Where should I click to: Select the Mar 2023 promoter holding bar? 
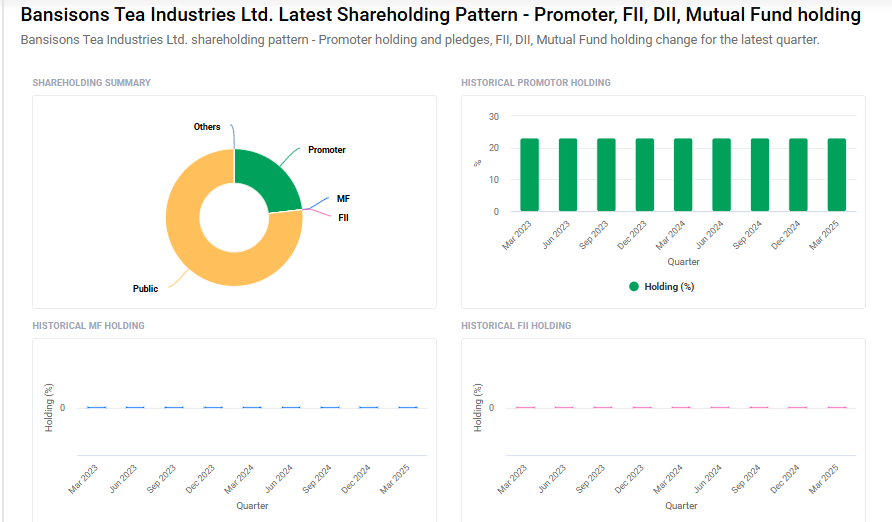click(529, 175)
